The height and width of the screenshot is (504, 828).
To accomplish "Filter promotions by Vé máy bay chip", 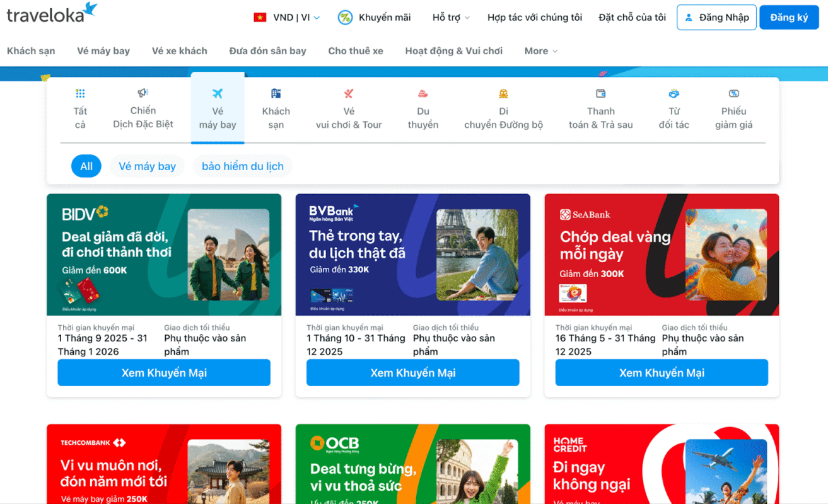I will pyautogui.click(x=147, y=166).
